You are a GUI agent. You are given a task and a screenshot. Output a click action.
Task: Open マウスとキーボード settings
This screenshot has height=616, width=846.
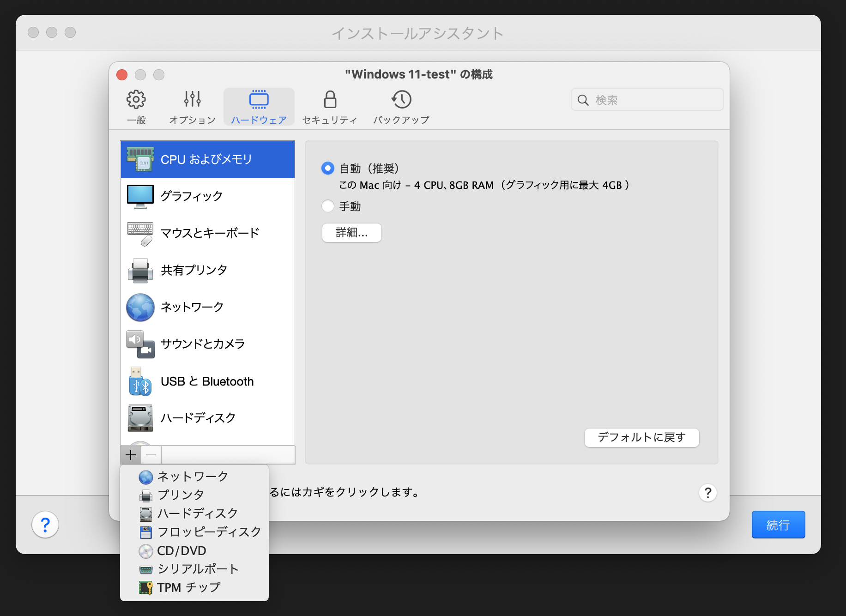click(x=209, y=233)
